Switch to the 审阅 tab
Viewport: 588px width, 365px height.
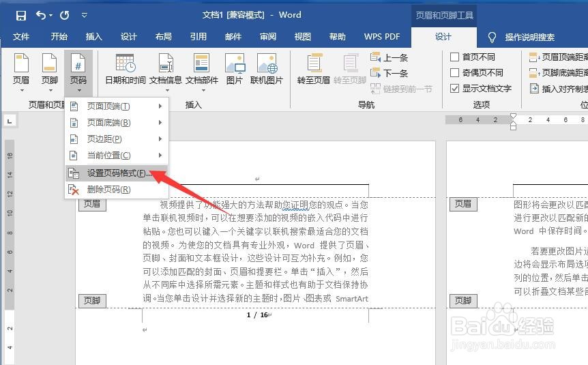pos(268,37)
